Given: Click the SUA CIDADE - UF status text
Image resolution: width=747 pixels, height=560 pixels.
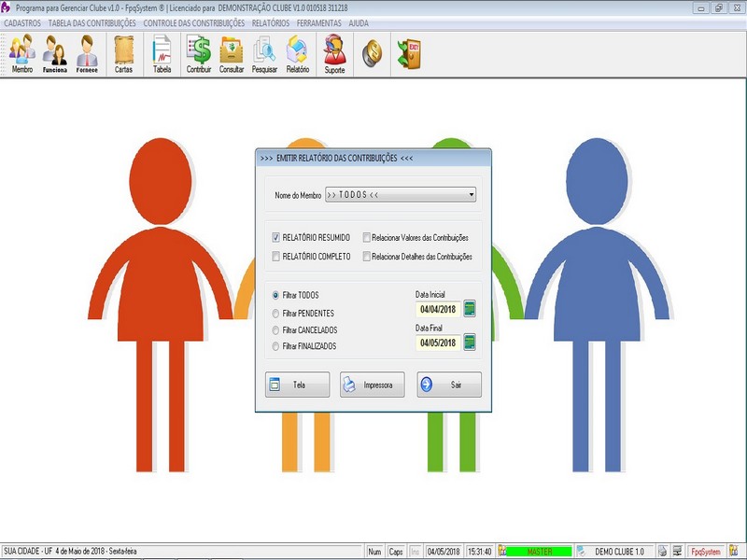Looking at the screenshot, I should 28,551.
